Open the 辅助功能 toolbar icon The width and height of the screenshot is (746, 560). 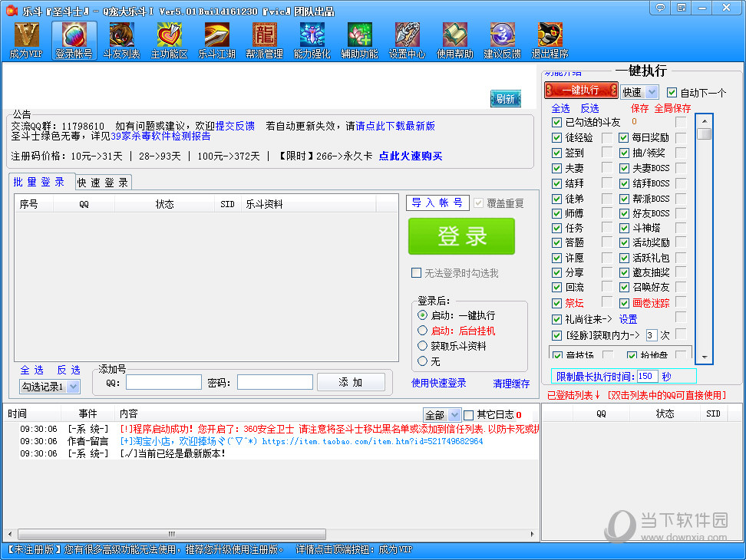click(x=360, y=41)
